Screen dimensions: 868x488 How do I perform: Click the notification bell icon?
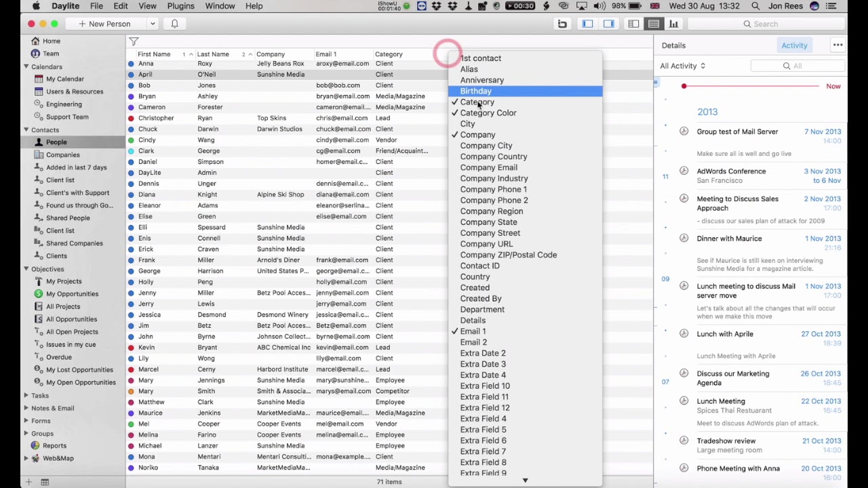pyautogui.click(x=174, y=24)
